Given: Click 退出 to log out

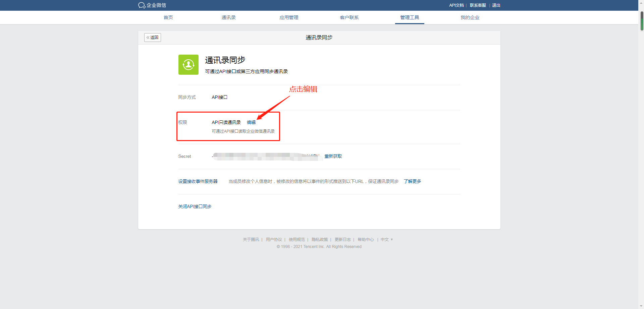Looking at the screenshot, I should pyautogui.click(x=496, y=5).
